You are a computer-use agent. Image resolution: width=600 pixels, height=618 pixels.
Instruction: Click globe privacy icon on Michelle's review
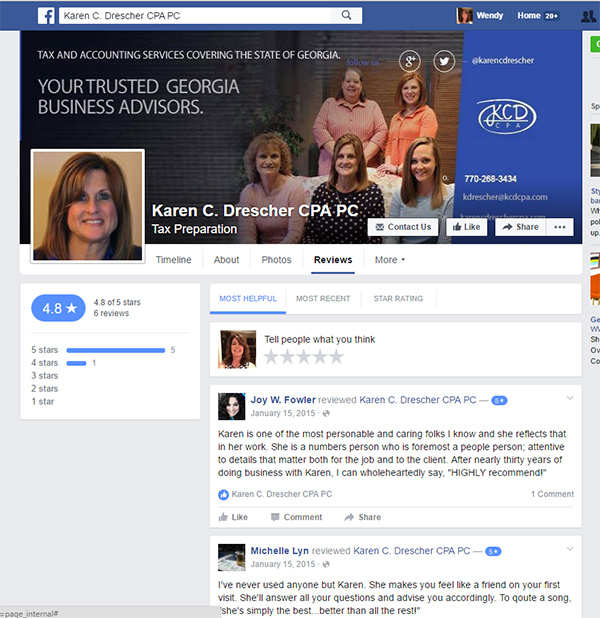(326, 564)
